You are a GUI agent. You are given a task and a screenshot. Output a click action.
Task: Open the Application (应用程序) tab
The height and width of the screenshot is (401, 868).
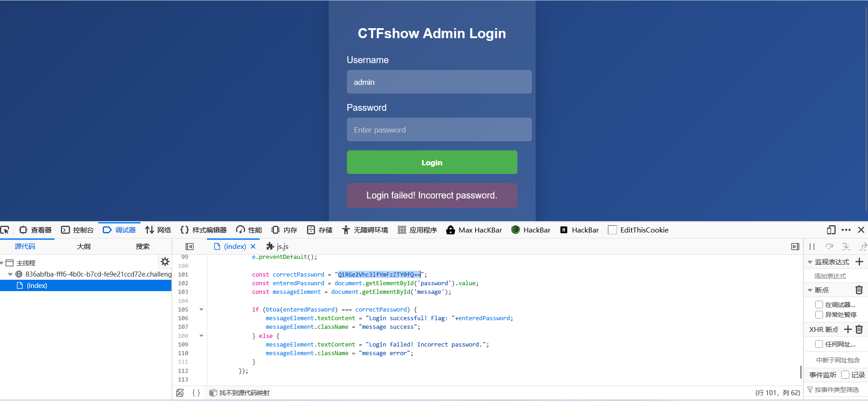[x=417, y=230]
